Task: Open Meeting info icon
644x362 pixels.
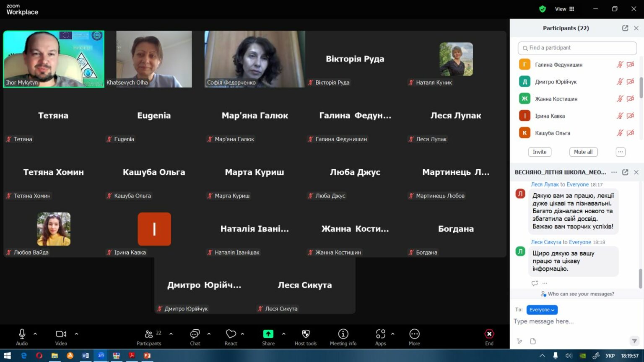Action: coord(343,334)
